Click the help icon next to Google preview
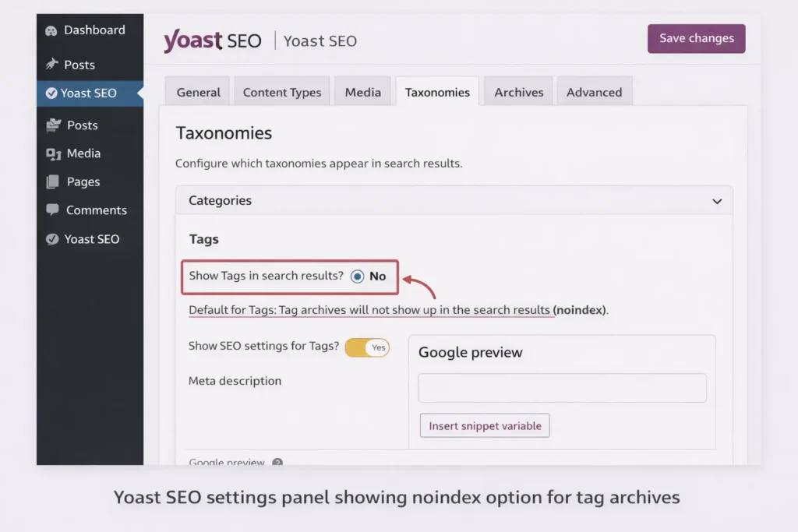798x532 pixels. tap(277, 463)
